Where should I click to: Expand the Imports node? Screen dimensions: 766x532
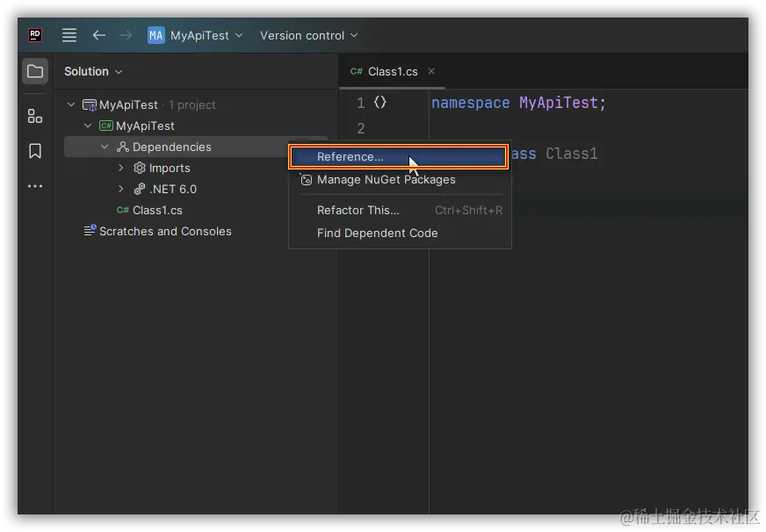point(121,168)
